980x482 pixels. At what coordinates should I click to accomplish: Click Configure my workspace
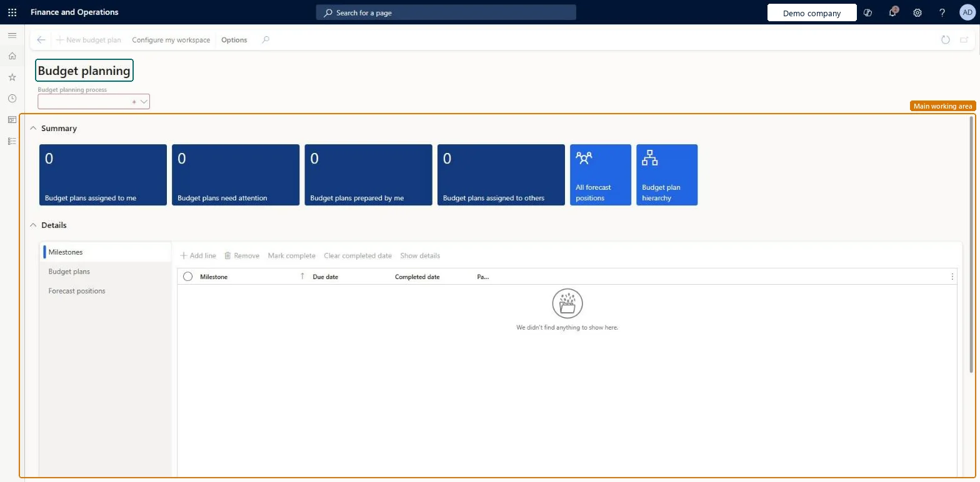coord(171,40)
